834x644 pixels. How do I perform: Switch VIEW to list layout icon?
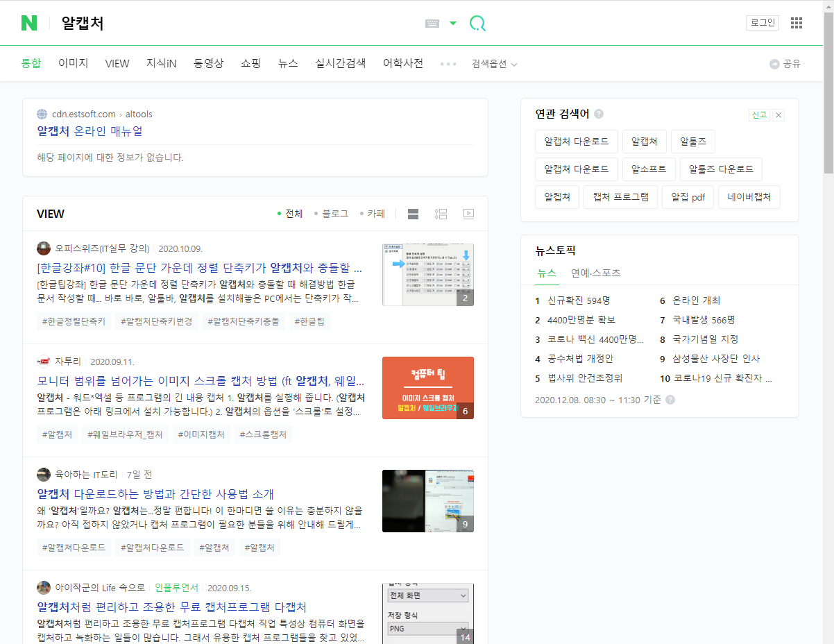(x=413, y=214)
